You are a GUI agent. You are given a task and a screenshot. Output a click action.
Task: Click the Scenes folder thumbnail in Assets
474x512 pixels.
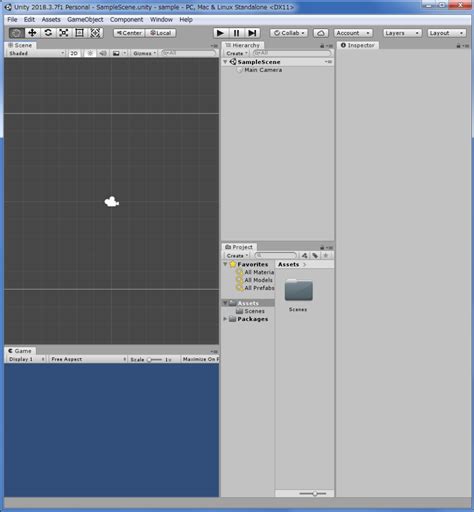[298, 290]
